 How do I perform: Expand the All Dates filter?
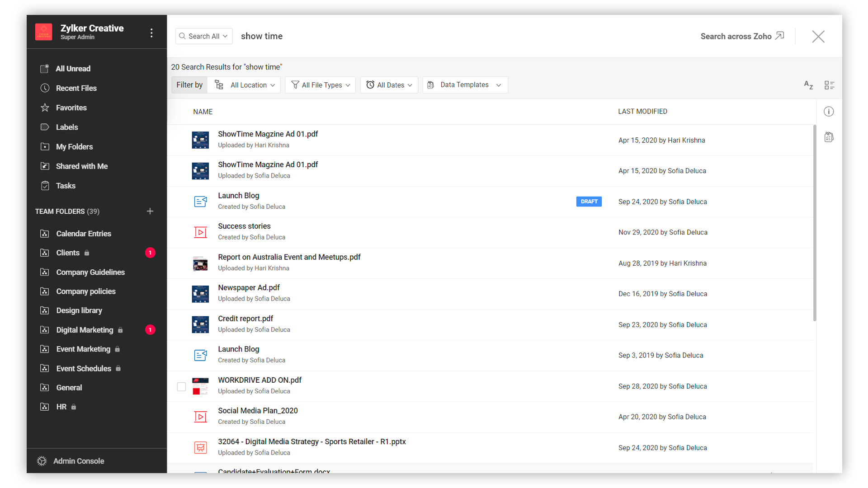click(389, 85)
